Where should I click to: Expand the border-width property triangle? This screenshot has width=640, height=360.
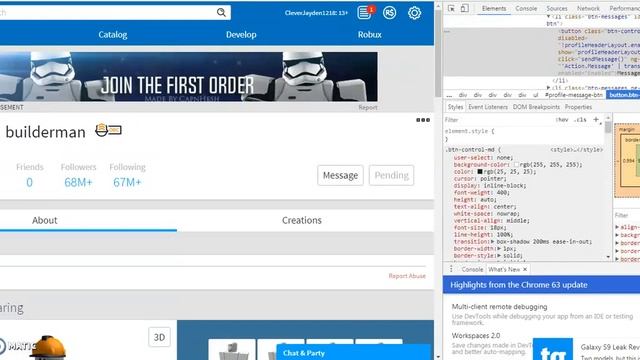pyautogui.click(x=499, y=249)
